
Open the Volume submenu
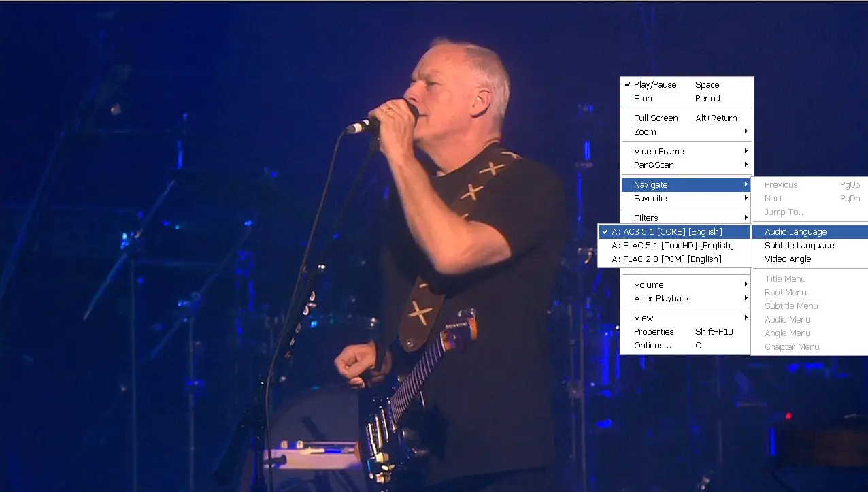687,285
